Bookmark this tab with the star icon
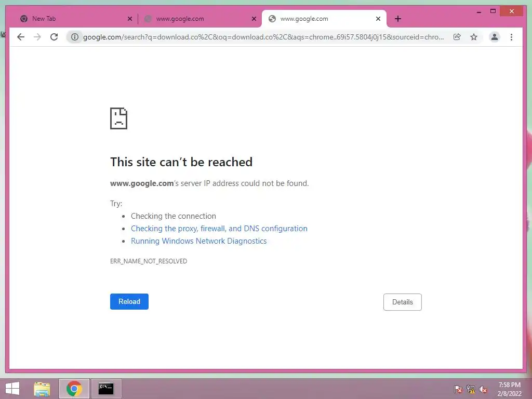The image size is (532, 399). (474, 37)
